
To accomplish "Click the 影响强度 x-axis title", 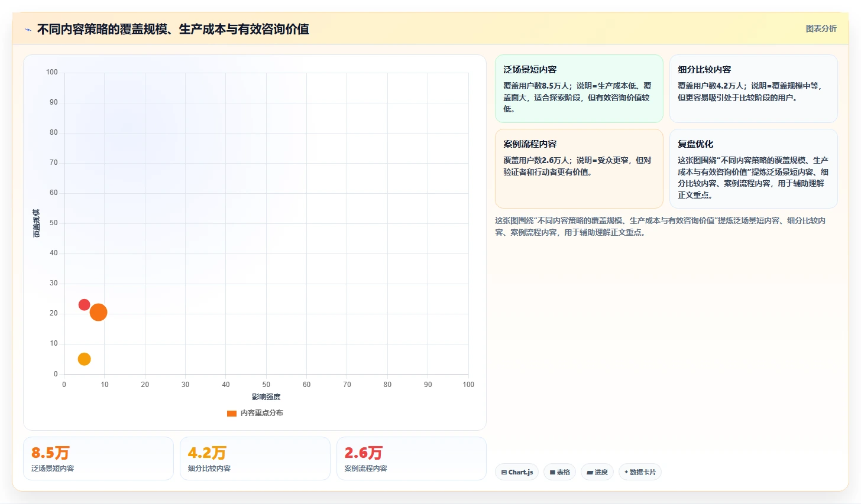I will click(266, 397).
